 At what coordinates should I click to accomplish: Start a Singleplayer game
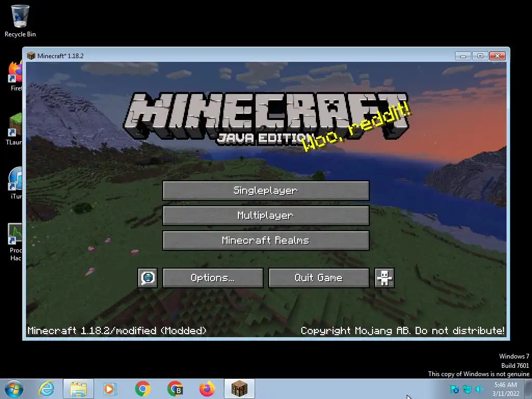(265, 190)
